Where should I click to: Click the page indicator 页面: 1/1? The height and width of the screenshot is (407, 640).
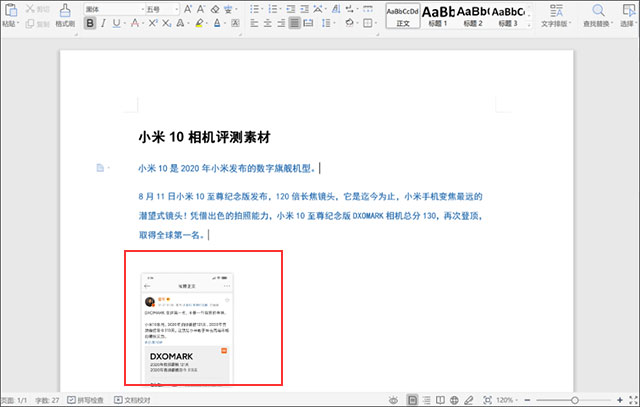coord(14,400)
